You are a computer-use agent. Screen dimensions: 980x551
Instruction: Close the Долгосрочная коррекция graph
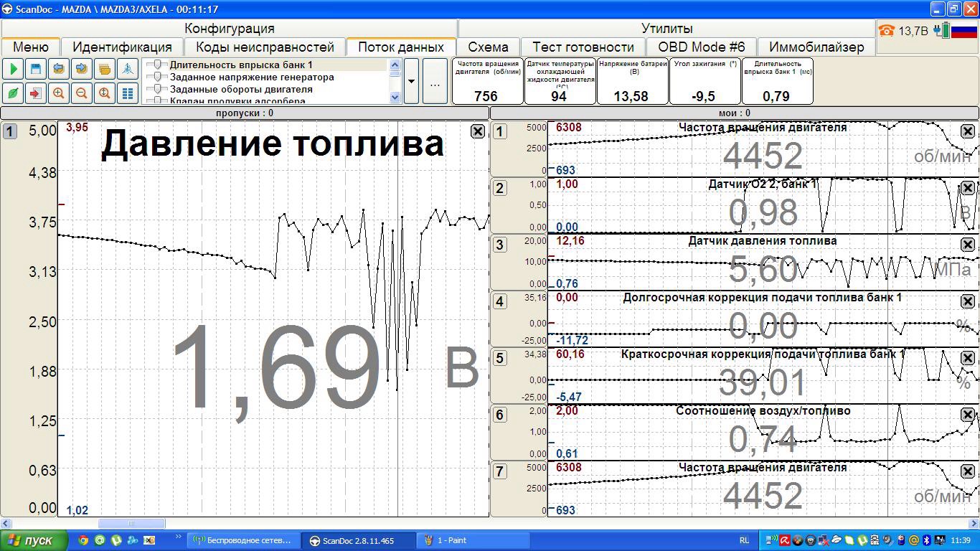(968, 301)
